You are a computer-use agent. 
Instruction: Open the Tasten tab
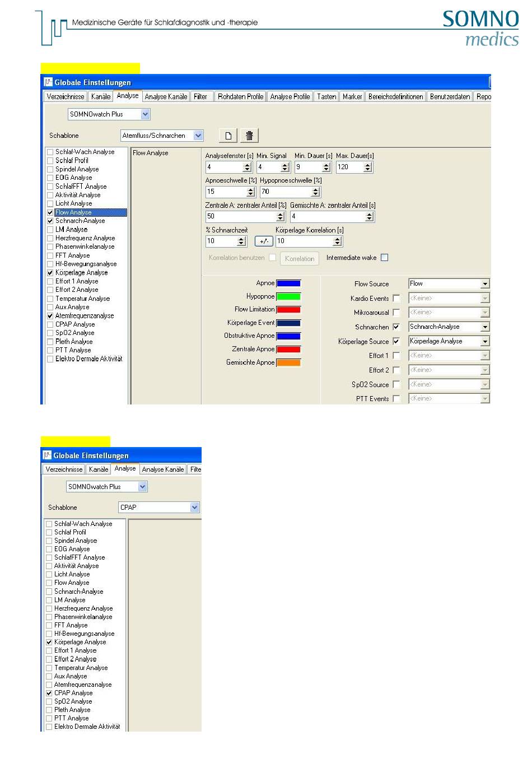pos(326,97)
